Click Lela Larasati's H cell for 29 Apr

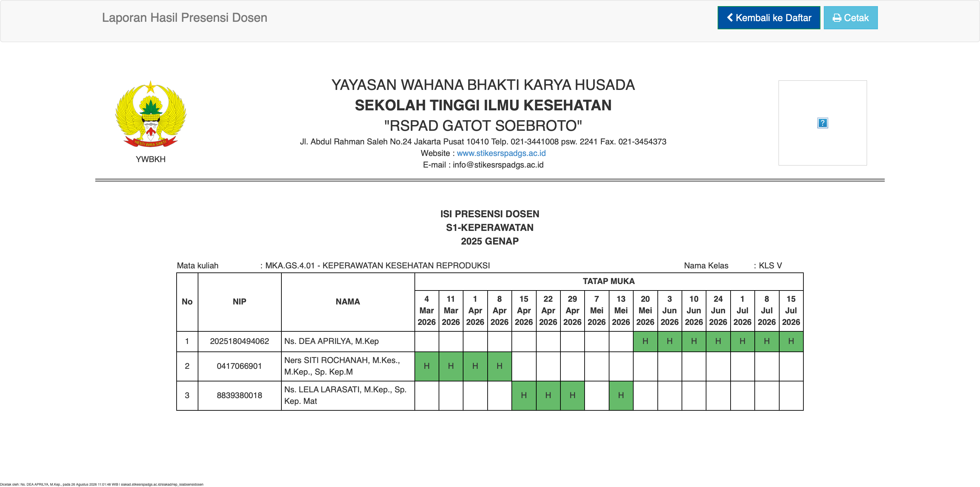point(572,395)
